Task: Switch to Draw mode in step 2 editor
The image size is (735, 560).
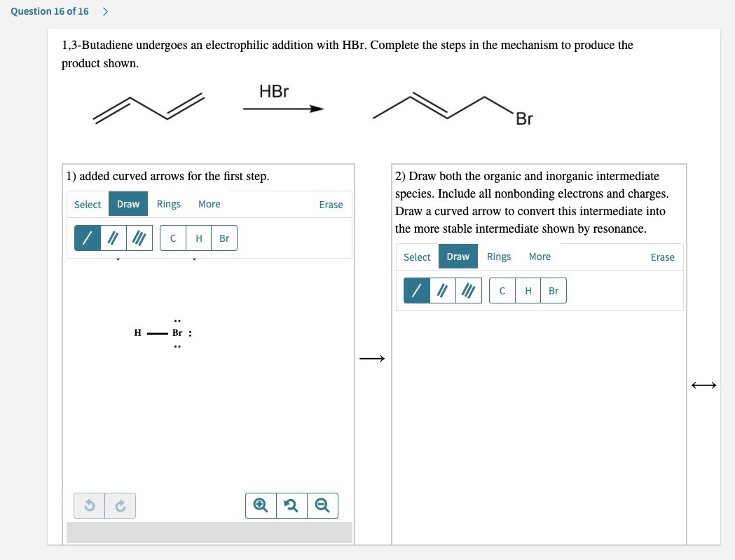Action: pyautogui.click(x=458, y=257)
